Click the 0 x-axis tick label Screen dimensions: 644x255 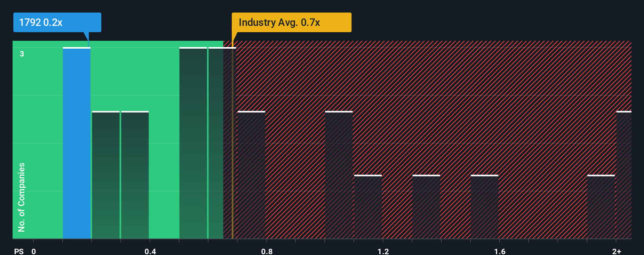[34, 251]
